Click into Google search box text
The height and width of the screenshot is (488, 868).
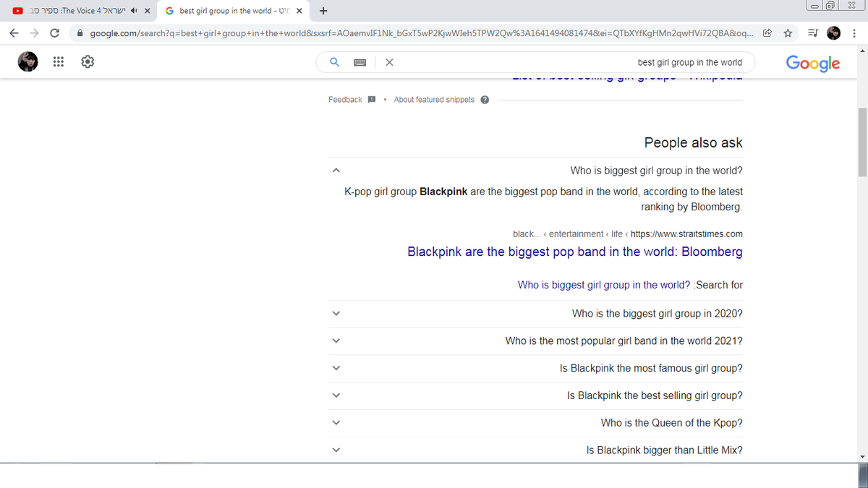[x=689, y=63]
